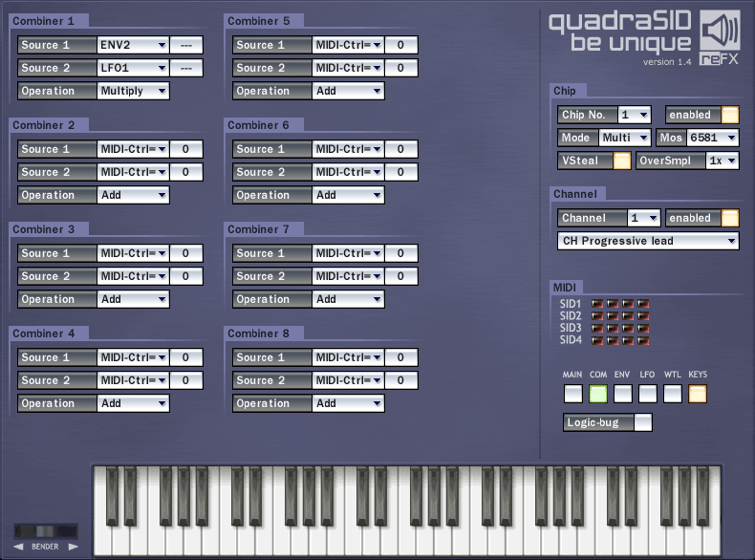This screenshot has height=560, width=755.
Task: Click Combiner 3 Source 1 controller value
Action: pyautogui.click(x=186, y=253)
